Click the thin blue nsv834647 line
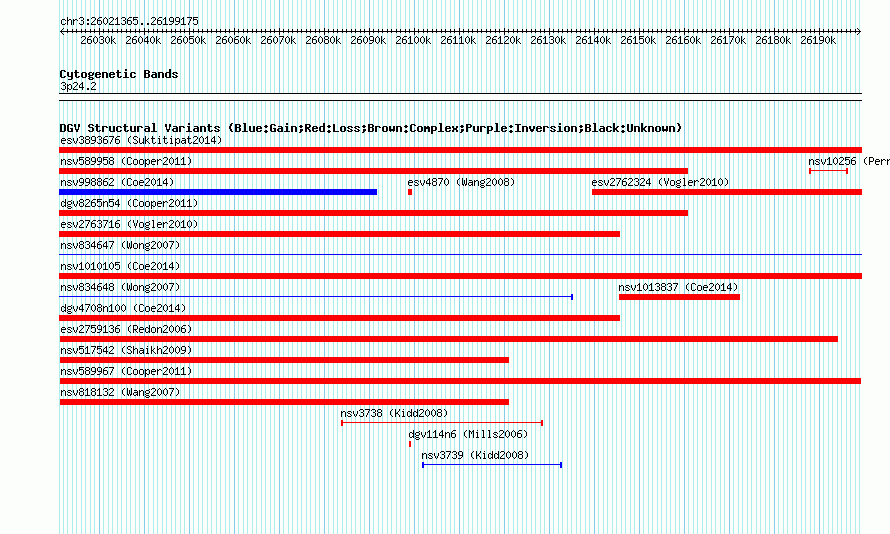890x534 pixels. point(460,254)
